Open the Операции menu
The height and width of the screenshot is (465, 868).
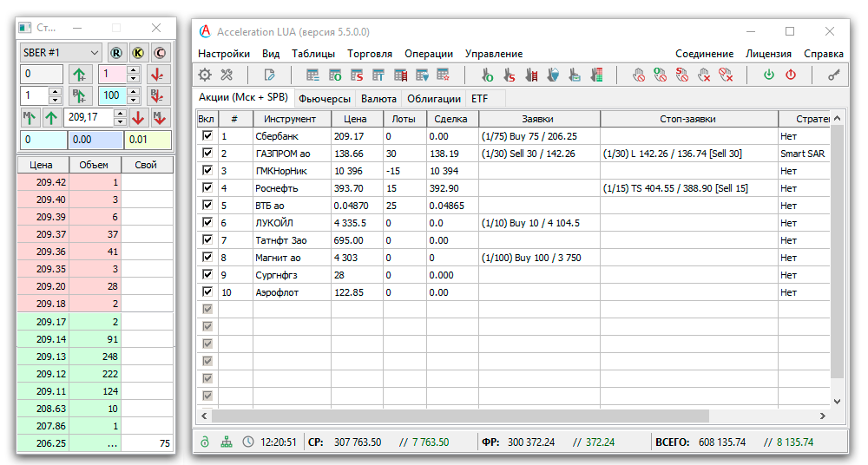pyautogui.click(x=429, y=54)
